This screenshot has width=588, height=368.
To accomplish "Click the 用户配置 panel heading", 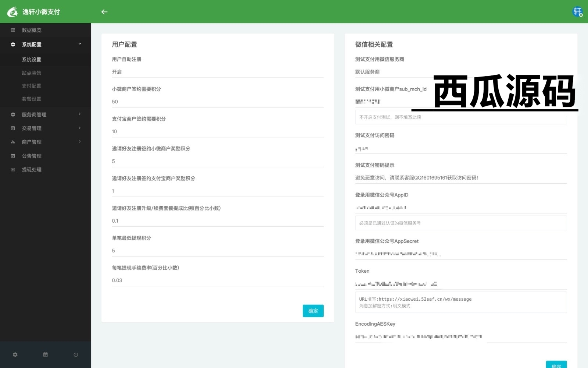I will [125, 45].
